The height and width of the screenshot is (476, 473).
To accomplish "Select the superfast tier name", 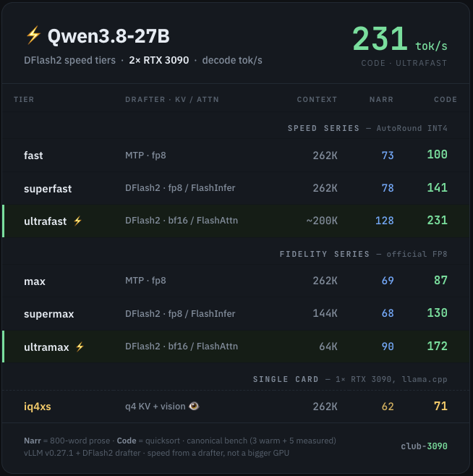I will click(48, 189).
